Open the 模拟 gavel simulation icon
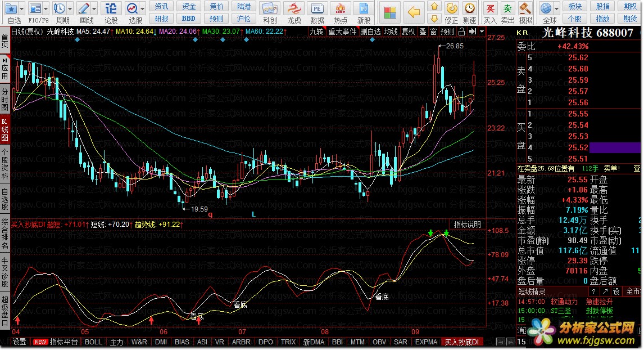The height and width of the screenshot is (350, 644). (525, 8)
